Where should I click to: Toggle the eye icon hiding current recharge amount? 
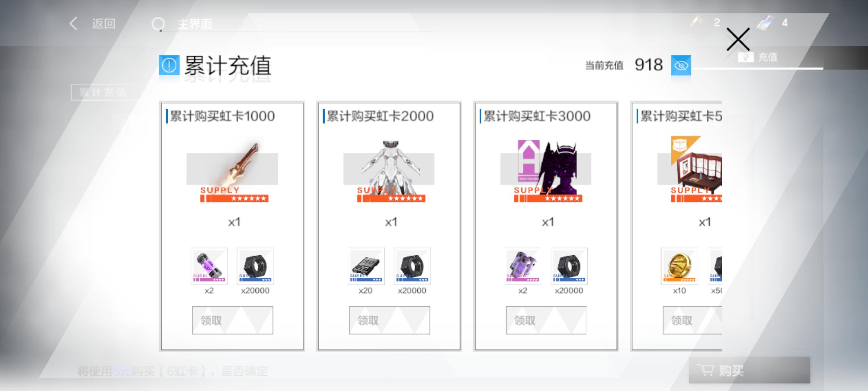(x=681, y=66)
